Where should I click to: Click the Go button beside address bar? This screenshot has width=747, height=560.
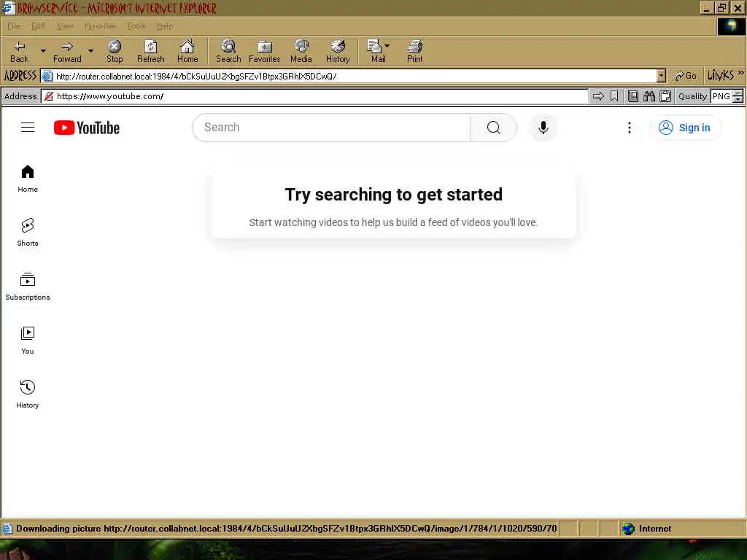click(x=686, y=76)
